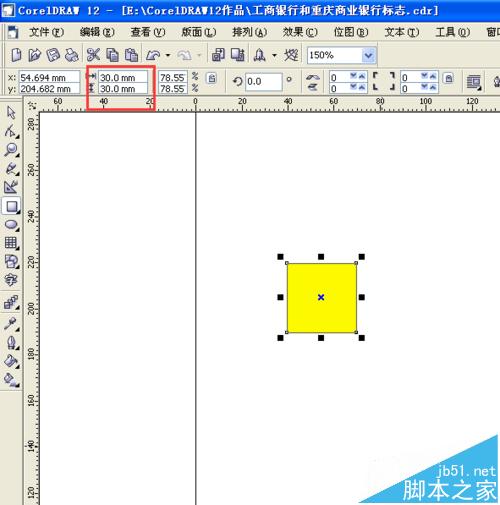The image size is (500, 505).
Task: Click the Corel Online icon
Action: pyautogui.click(x=291, y=55)
